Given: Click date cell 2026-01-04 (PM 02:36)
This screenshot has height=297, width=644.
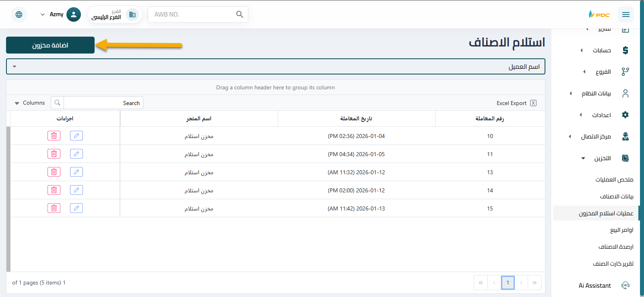Looking at the screenshot, I should 356,136.
